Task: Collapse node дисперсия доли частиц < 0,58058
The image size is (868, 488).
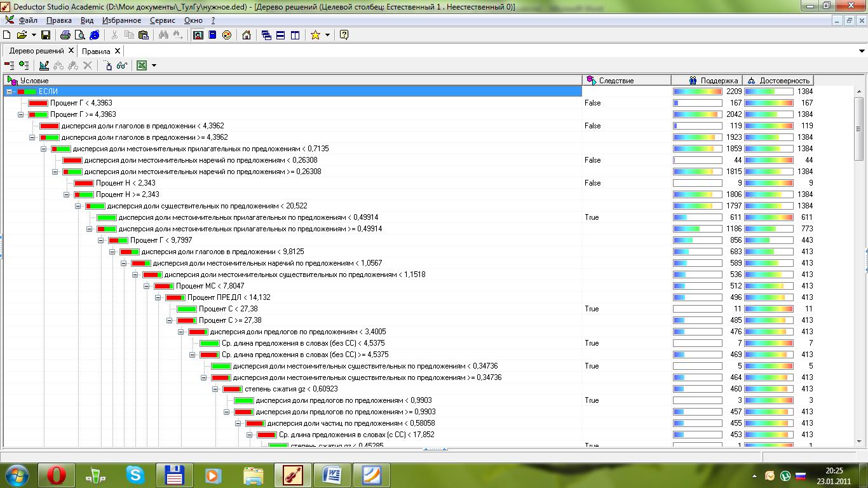Action: coord(238,423)
